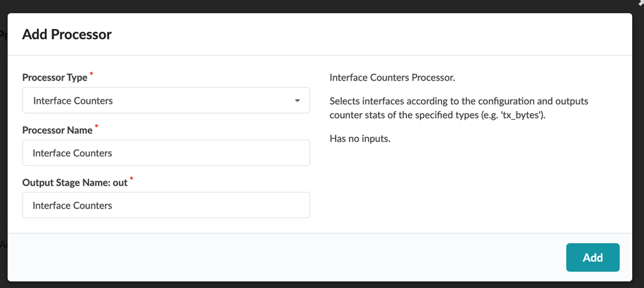
Task: Click the 'Has no inputs.' text
Action: pos(360,139)
